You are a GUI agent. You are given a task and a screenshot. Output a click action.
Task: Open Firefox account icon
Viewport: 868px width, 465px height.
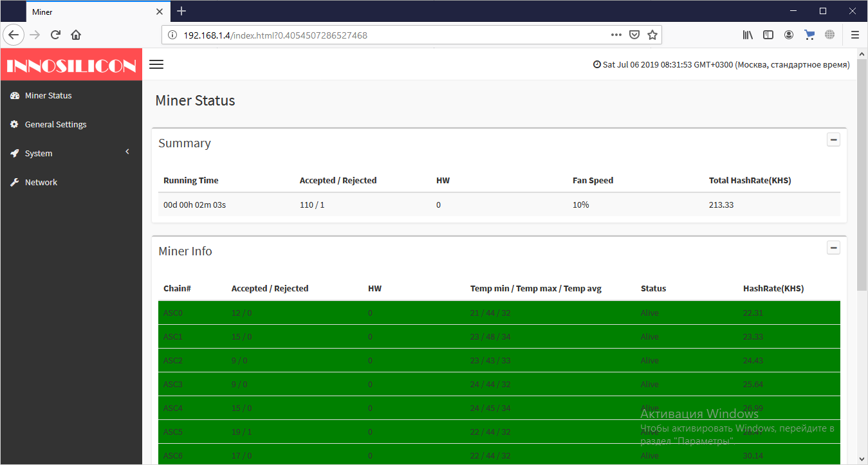[x=789, y=35]
